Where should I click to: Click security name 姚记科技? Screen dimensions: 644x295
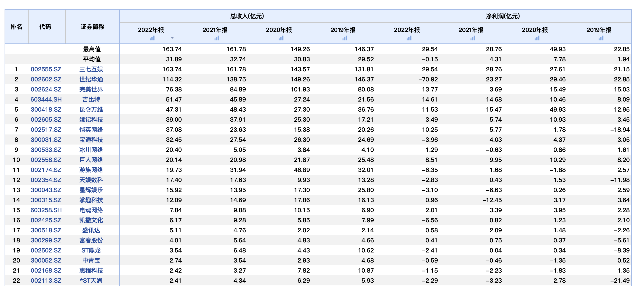(x=91, y=120)
